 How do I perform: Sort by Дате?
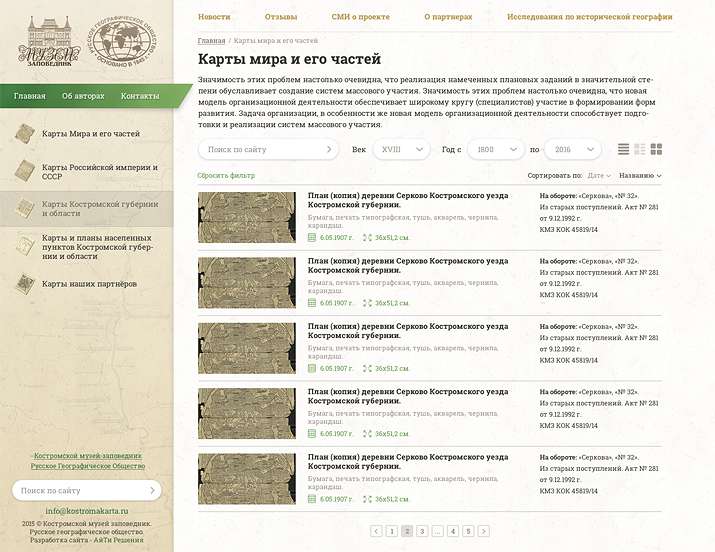pyautogui.click(x=599, y=175)
